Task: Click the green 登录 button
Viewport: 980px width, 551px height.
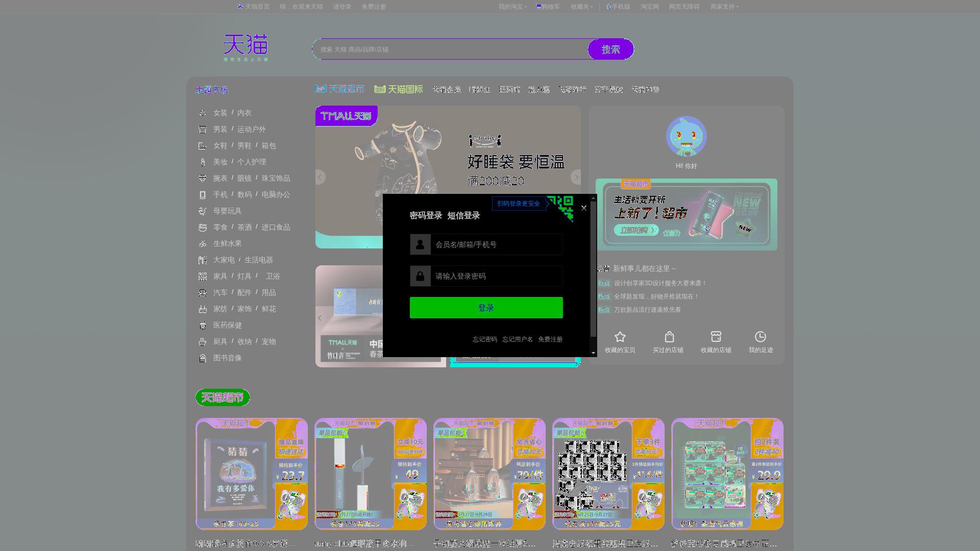Action: coord(486,308)
